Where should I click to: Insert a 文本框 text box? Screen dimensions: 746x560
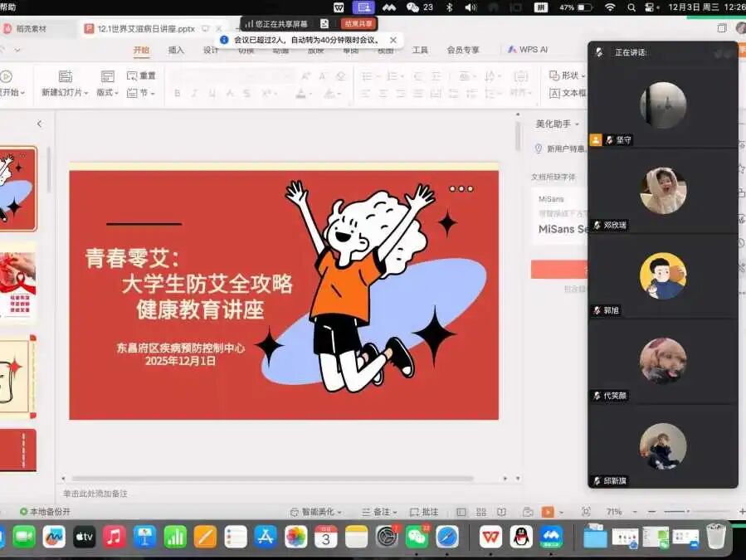click(568, 93)
